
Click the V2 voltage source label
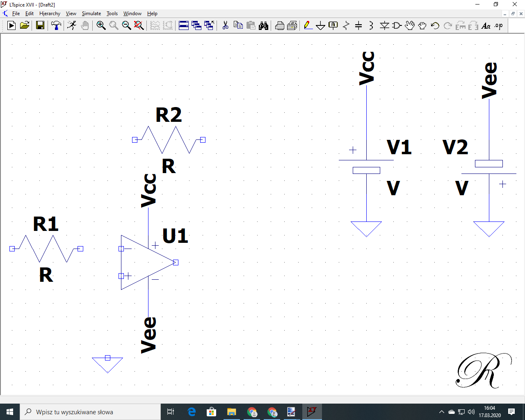point(455,147)
